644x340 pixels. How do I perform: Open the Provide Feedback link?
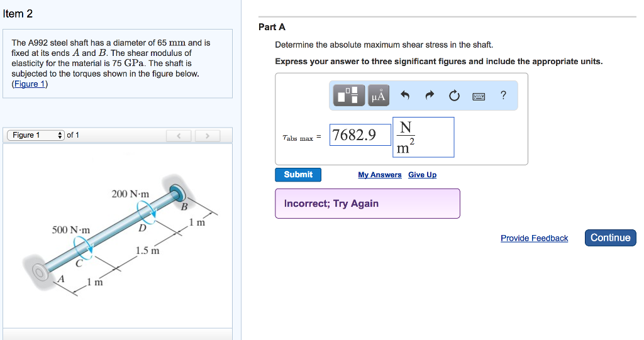tap(534, 238)
